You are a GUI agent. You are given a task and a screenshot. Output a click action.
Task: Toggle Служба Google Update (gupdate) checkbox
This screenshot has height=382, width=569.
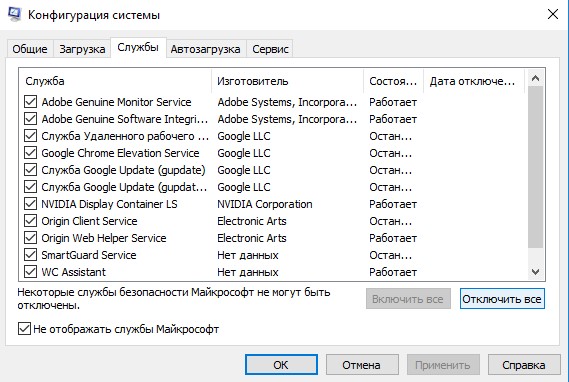click(x=30, y=170)
